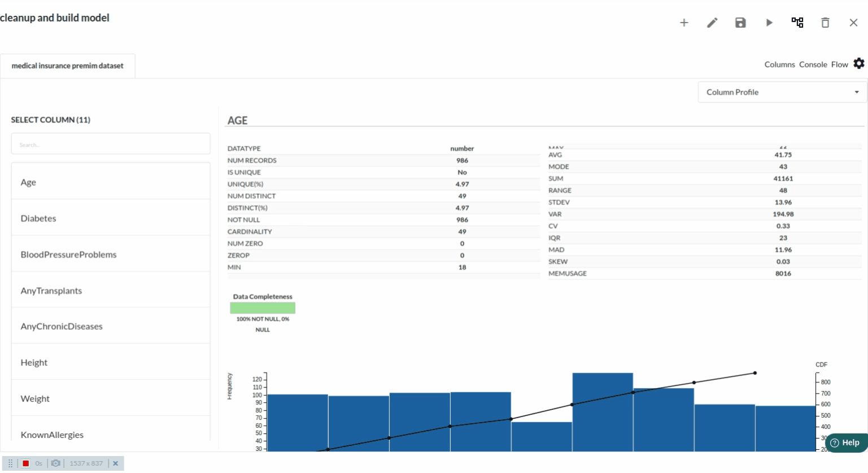Select the medical insurance premim dataset tab
The image size is (868, 473).
pyautogui.click(x=68, y=66)
